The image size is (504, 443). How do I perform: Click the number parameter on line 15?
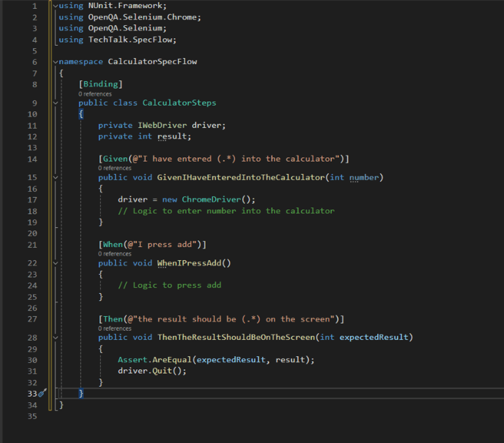point(364,178)
